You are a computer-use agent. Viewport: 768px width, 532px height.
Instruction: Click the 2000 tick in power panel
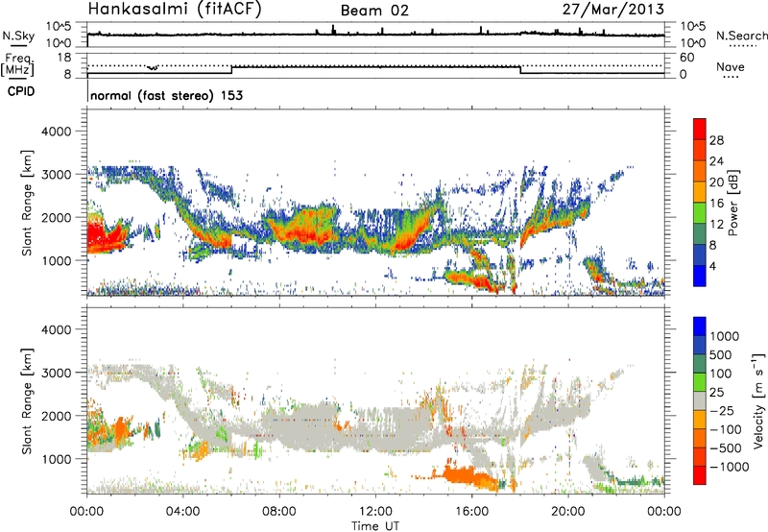pyautogui.click(x=57, y=217)
